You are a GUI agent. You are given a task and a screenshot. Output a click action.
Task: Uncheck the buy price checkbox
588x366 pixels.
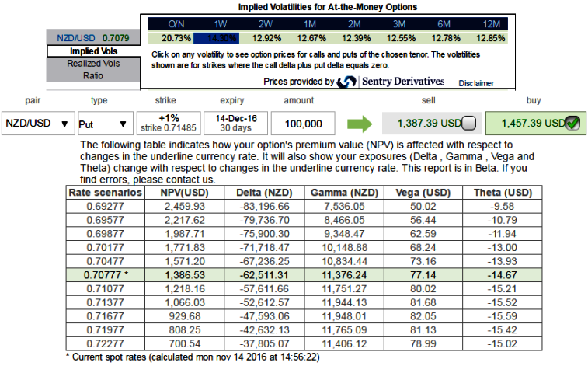click(572, 123)
